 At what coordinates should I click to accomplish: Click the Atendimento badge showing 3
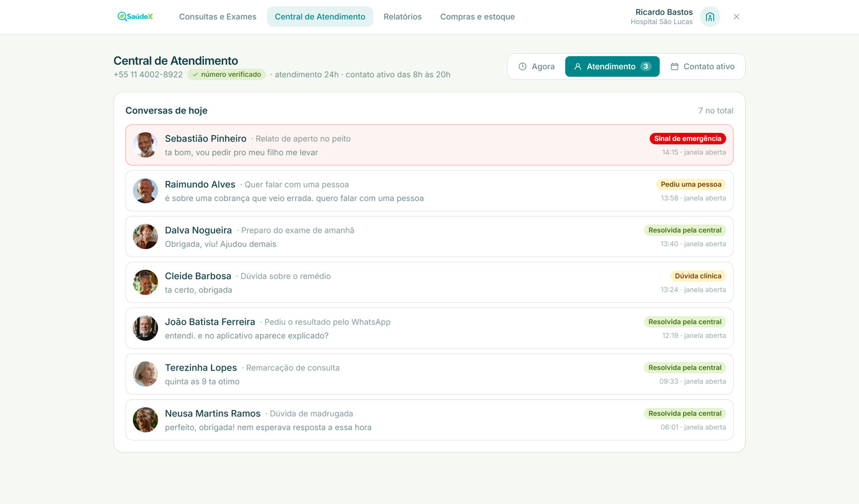645,66
